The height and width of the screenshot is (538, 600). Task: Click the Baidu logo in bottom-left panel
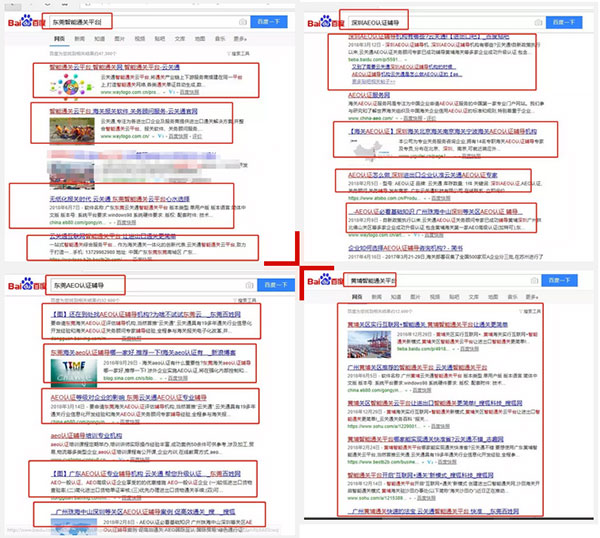point(23,287)
